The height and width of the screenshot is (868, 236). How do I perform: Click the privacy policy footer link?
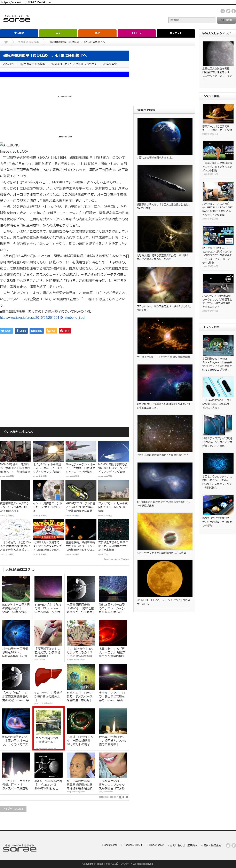(156, 845)
